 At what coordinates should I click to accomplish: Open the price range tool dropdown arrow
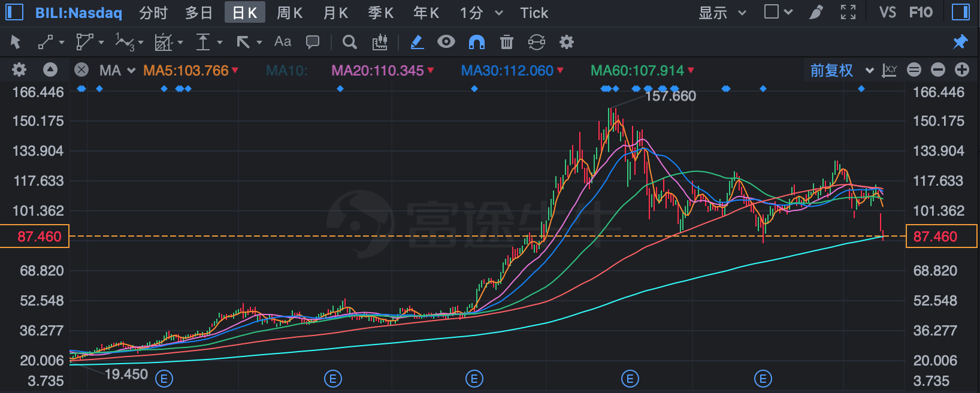pos(219,43)
